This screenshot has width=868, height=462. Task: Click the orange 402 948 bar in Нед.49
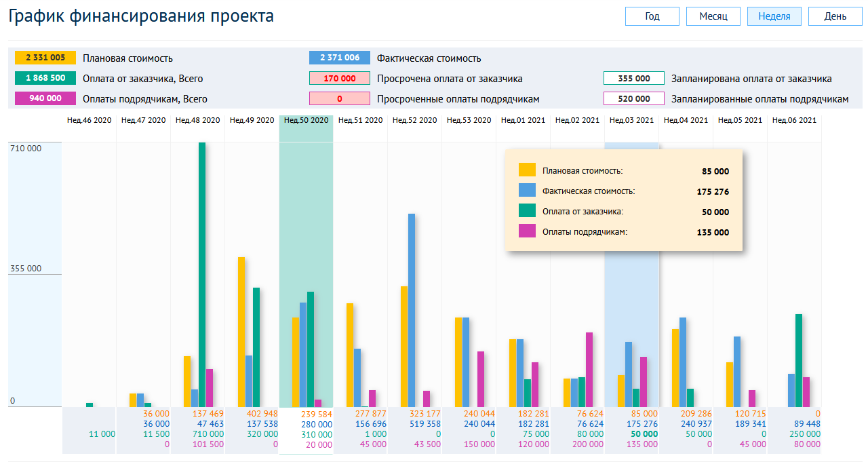(x=241, y=332)
